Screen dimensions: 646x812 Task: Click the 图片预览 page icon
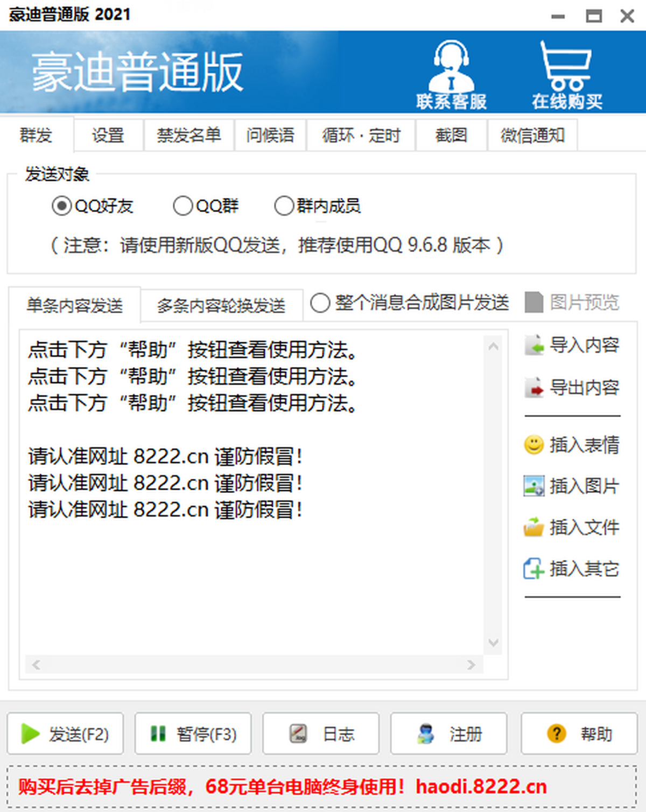coord(534,302)
